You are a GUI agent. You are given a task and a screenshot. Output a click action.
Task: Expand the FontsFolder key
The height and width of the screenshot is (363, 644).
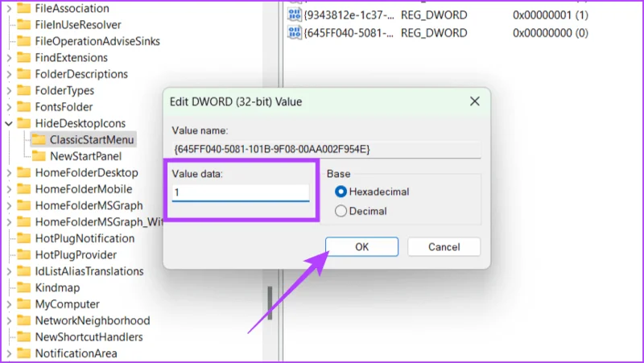[x=9, y=107]
